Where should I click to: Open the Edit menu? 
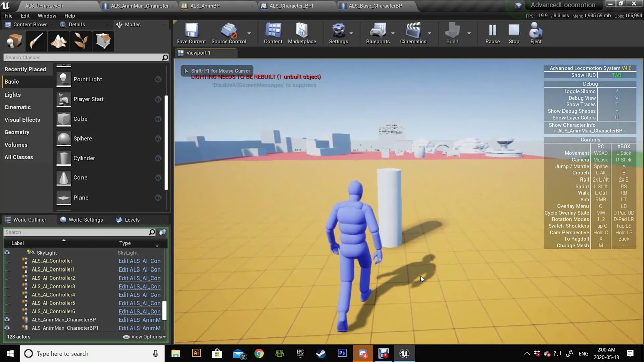pyautogui.click(x=25, y=16)
